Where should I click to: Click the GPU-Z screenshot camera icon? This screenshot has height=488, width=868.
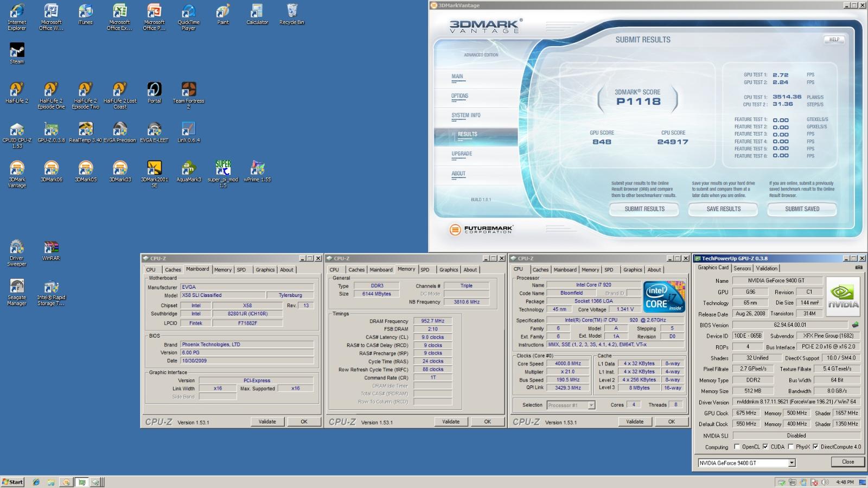[859, 268]
